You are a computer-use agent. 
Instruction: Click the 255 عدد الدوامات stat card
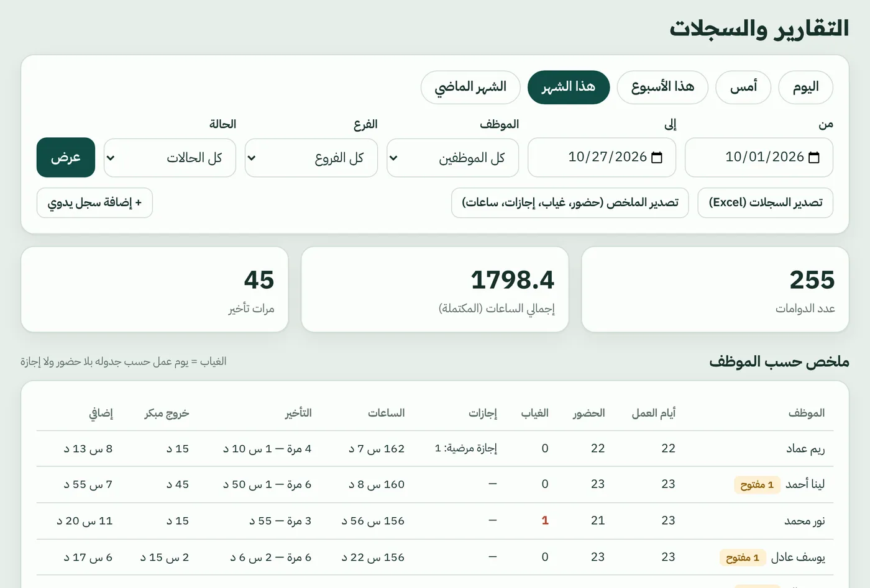(x=715, y=289)
